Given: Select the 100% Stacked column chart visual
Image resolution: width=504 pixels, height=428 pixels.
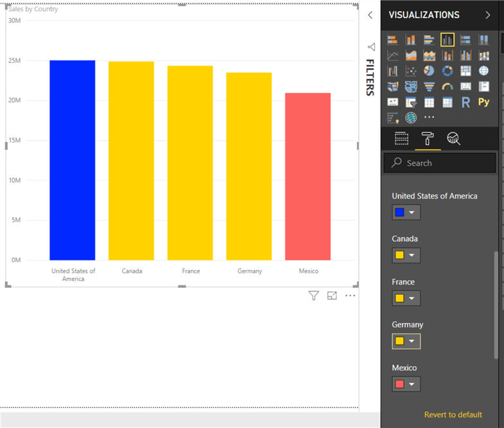Looking at the screenshot, I should [483, 40].
